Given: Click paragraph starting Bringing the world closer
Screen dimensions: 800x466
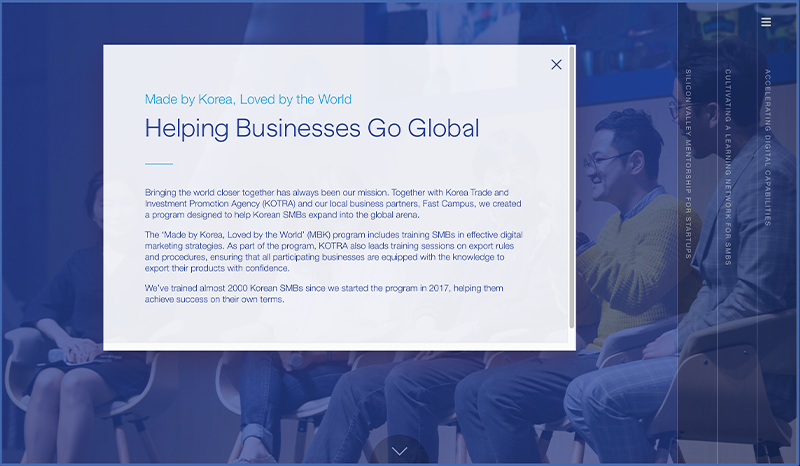Looking at the screenshot, I should tap(333, 204).
